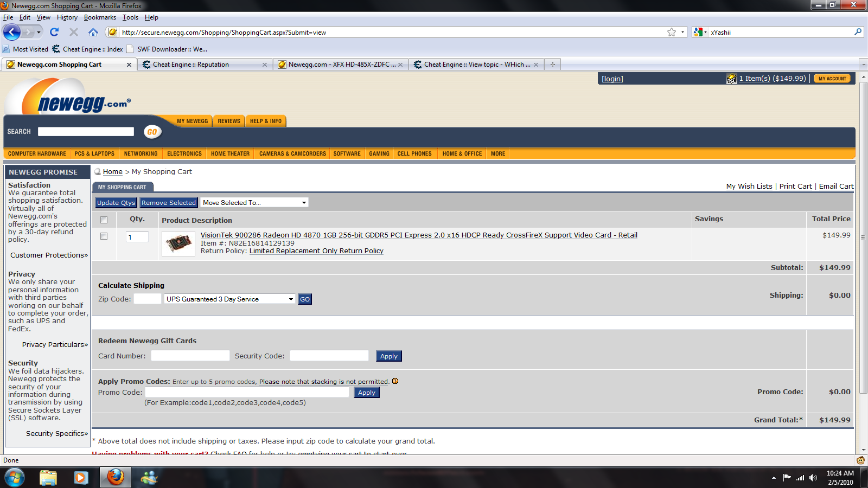Toggle the select-all checkbox in cart header
The height and width of the screenshot is (488, 868).
click(104, 220)
